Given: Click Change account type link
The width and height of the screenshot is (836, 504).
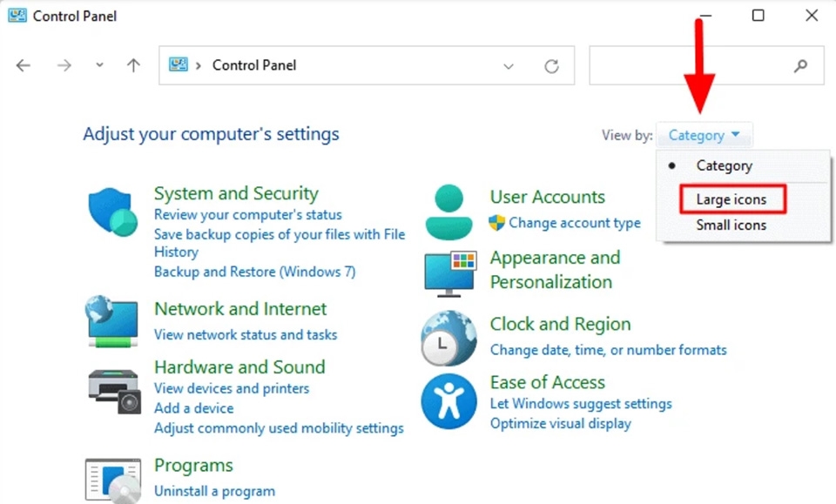Looking at the screenshot, I should click(x=575, y=223).
